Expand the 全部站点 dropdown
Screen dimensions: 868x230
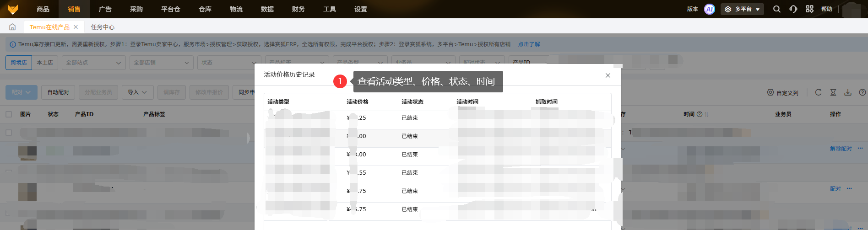coord(93,63)
